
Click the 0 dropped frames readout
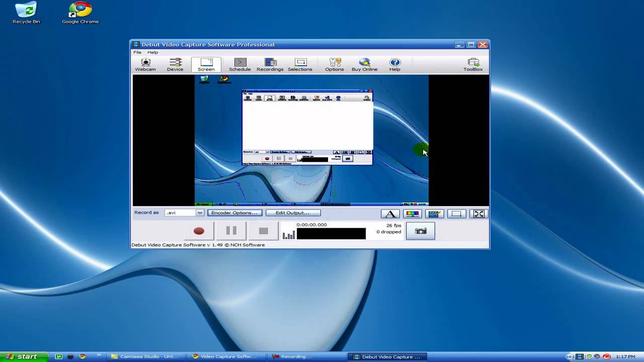[388, 232]
